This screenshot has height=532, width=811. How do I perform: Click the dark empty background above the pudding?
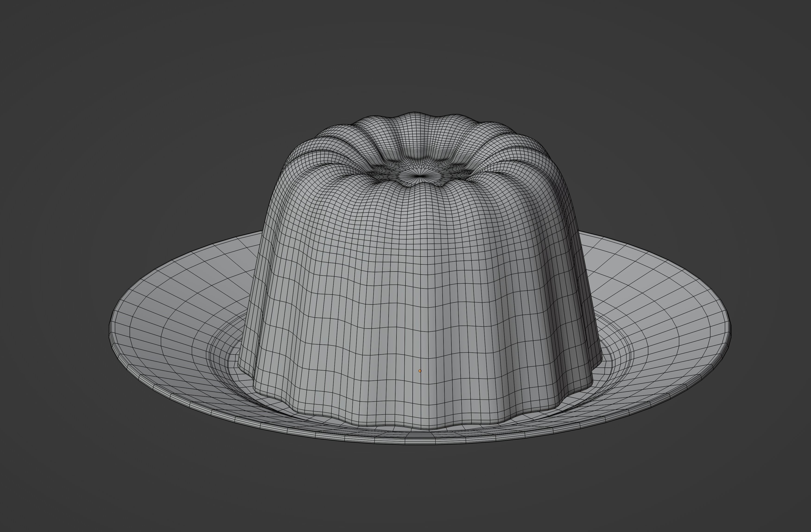pos(409,61)
